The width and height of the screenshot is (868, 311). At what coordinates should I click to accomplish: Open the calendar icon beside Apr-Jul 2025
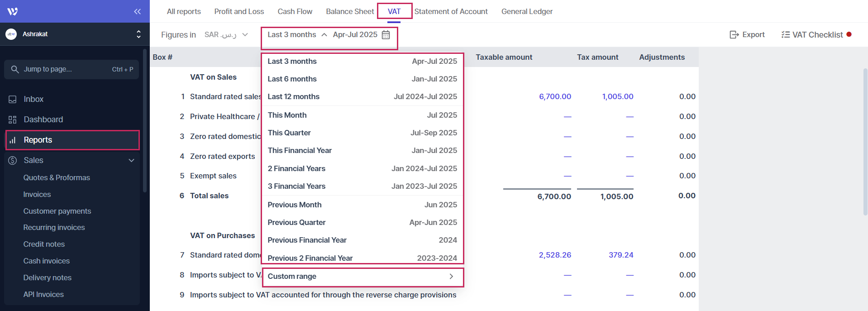click(386, 35)
